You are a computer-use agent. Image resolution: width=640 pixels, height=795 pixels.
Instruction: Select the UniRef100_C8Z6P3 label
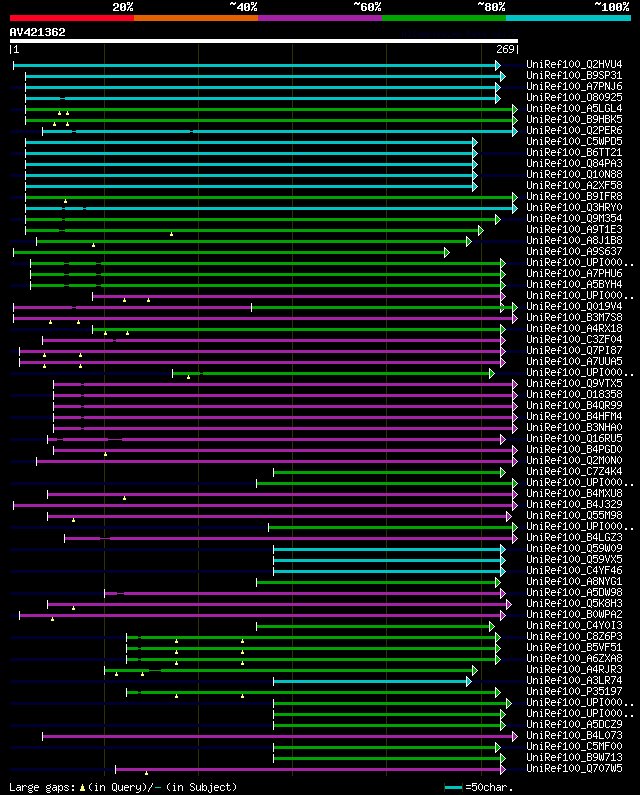[574, 636]
